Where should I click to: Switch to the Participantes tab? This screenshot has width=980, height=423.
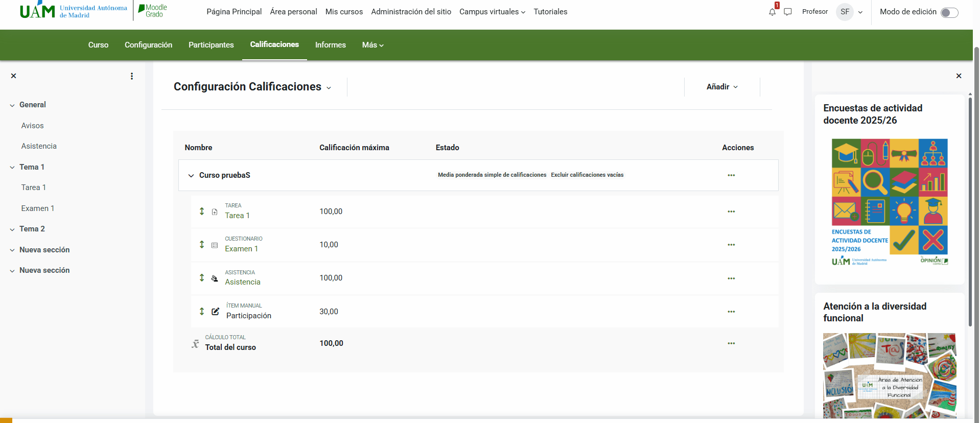tap(211, 45)
